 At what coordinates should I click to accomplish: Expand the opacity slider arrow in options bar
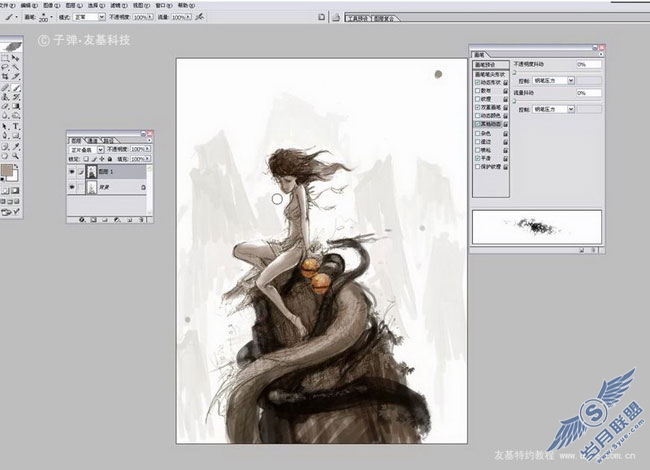150,17
